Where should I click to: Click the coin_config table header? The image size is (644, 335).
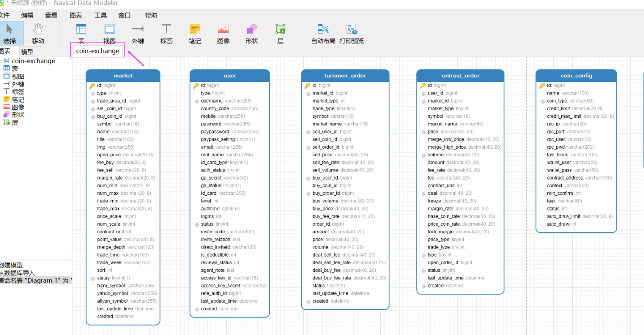tap(576, 76)
